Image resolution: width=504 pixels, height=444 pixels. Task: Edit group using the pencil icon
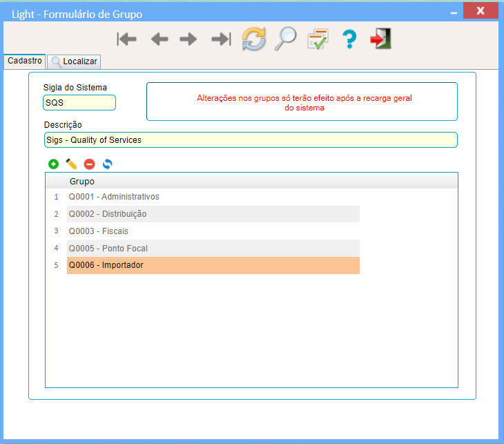click(71, 164)
